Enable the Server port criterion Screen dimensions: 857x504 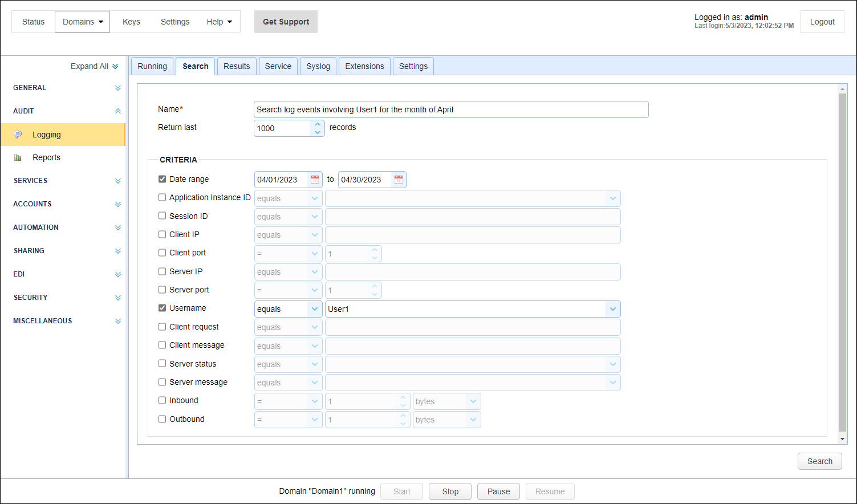coord(162,290)
